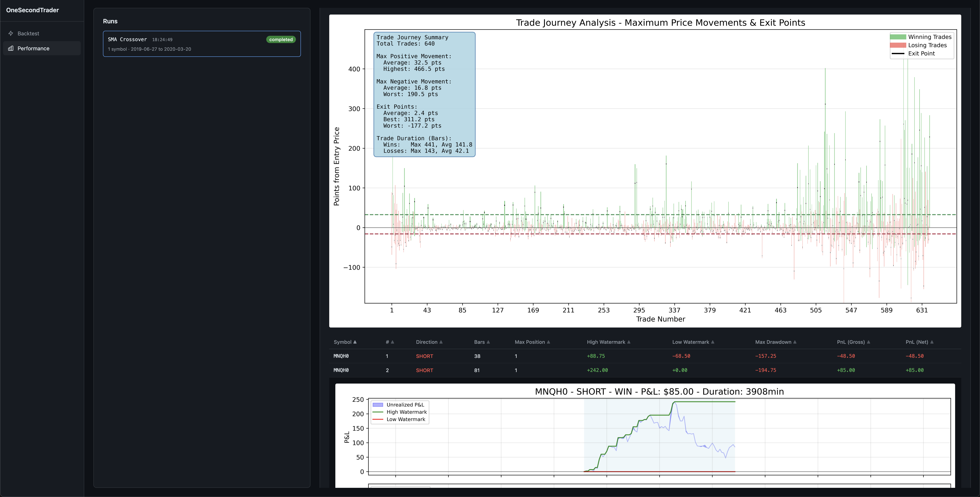Click sort arrow beside Bars header
Screen dimensions: 980x497
[x=488, y=342]
